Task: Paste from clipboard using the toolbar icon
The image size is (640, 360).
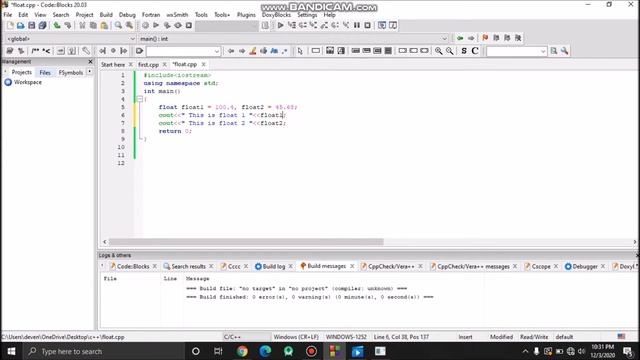Action: [104, 25]
